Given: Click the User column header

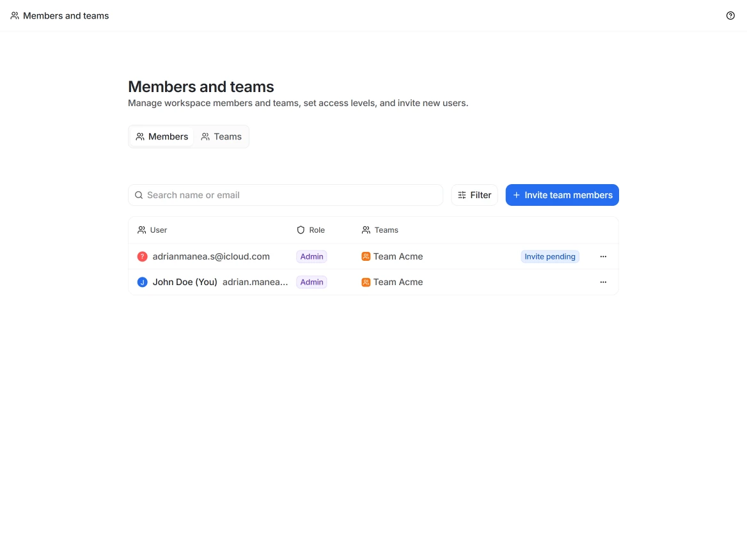Looking at the screenshot, I should 158,230.
